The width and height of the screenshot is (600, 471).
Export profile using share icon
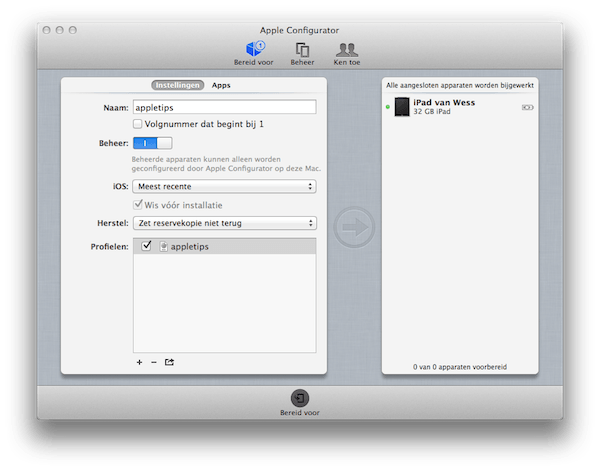pos(169,362)
